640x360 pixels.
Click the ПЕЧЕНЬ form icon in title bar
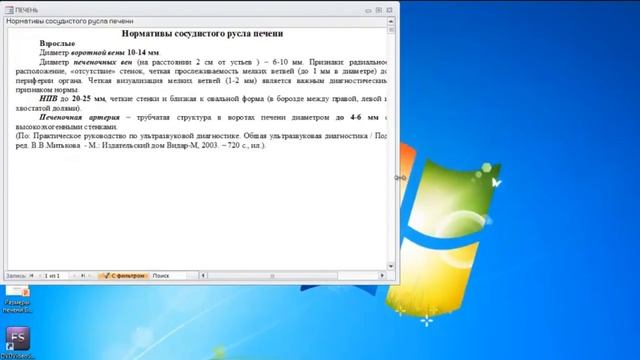point(9,10)
